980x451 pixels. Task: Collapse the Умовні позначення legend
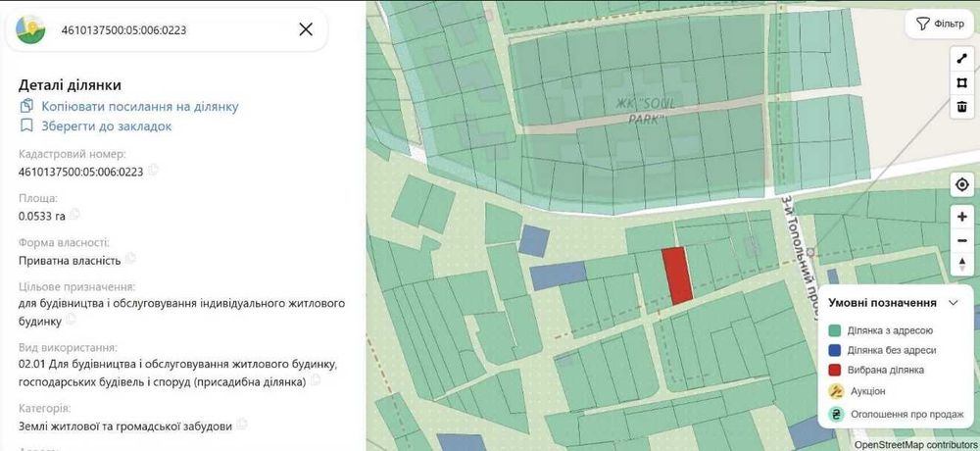point(954,303)
